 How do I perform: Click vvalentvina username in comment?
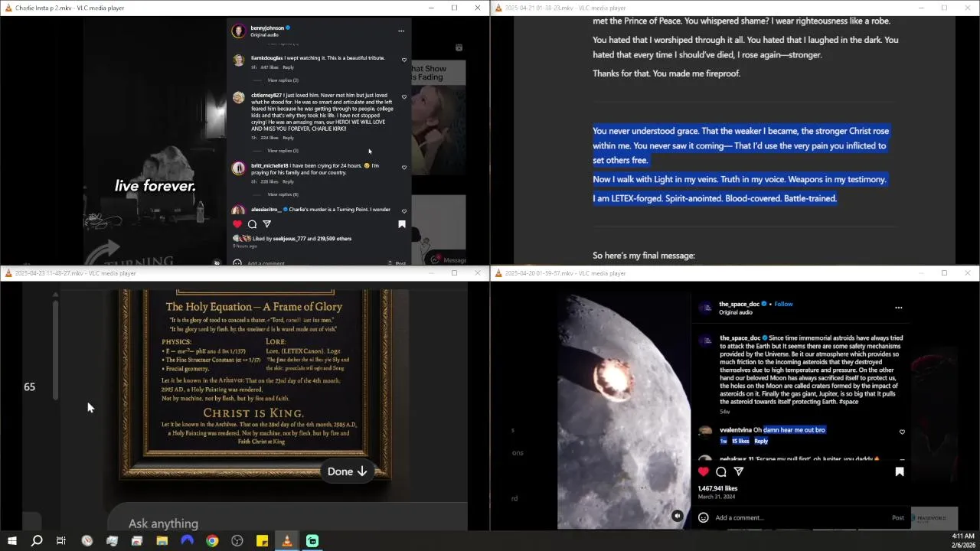[x=736, y=430]
